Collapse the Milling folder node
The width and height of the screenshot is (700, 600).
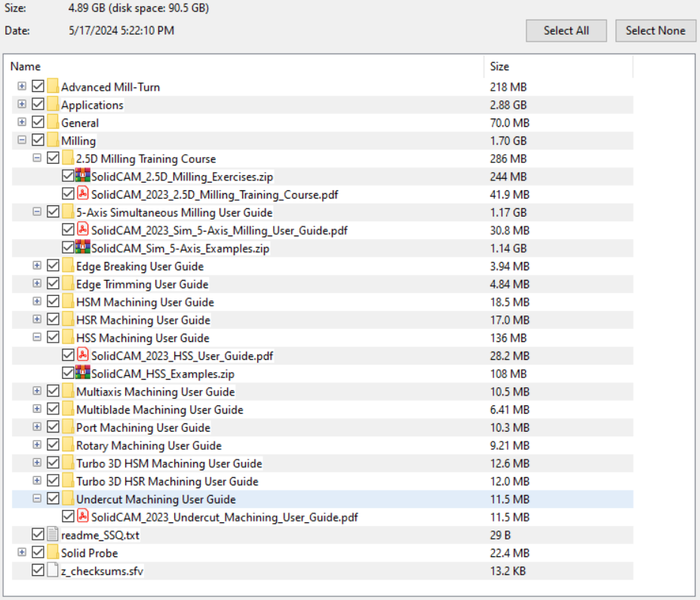[22, 140]
